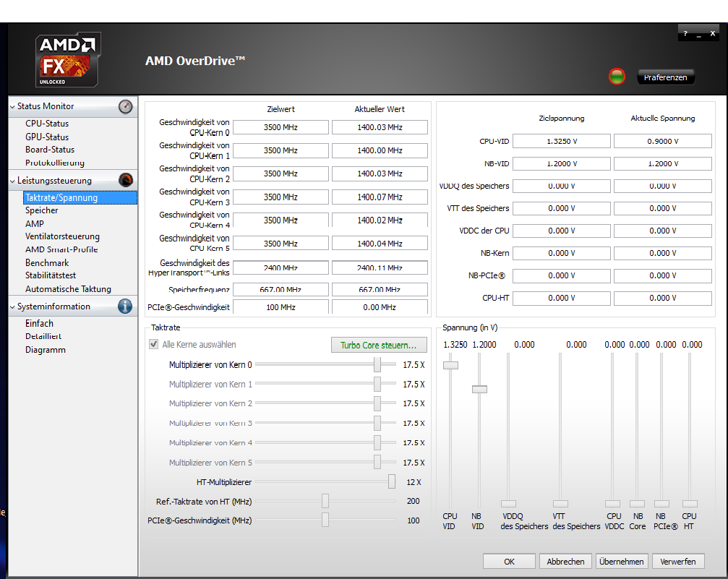Click the Status Monitor gauge icon

coord(125,106)
